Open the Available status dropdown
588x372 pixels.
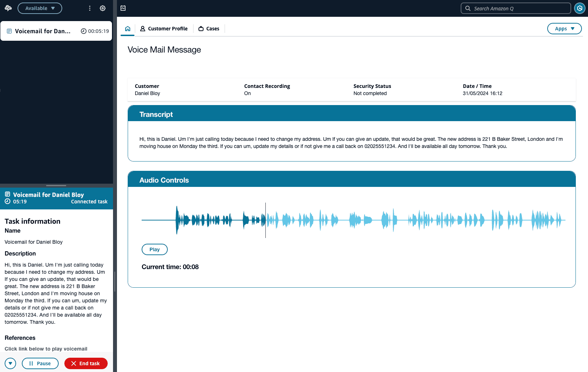40,8
